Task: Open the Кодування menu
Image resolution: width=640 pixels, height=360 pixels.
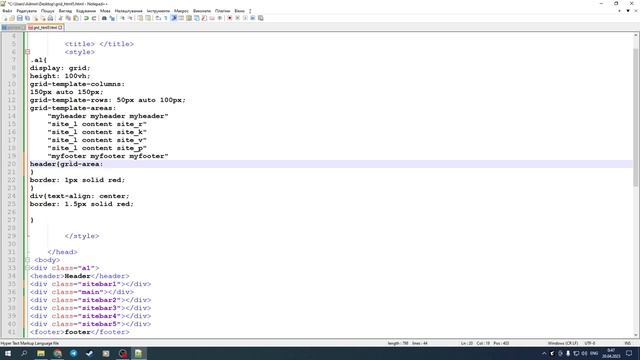Action: coord(86,11)
